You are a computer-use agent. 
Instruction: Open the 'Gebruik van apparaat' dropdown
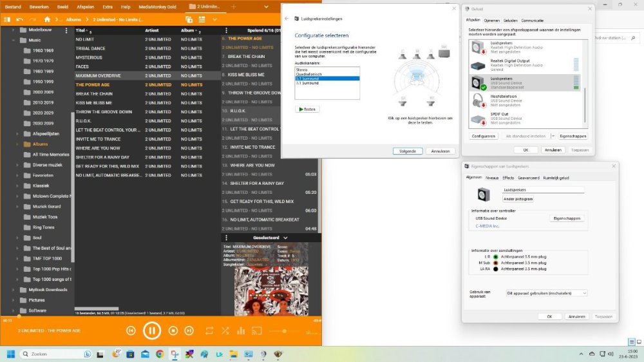click(x=546, y=293)
